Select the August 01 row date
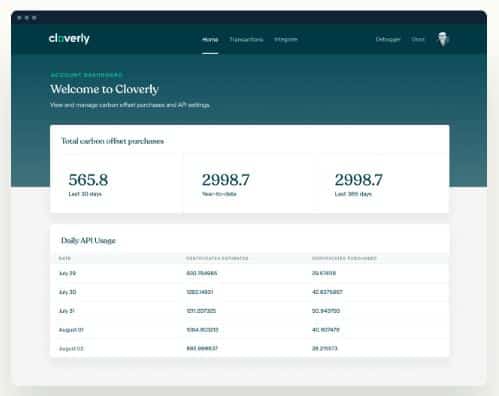The height and width of the screenshot is (396, 499). click(x=71, y=330)
